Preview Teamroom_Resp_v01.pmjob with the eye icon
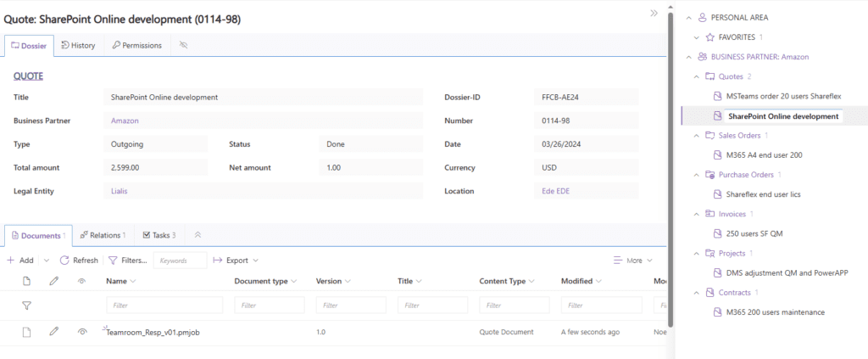Viewport: 868px width, 359px height. [x=82, y=332]
